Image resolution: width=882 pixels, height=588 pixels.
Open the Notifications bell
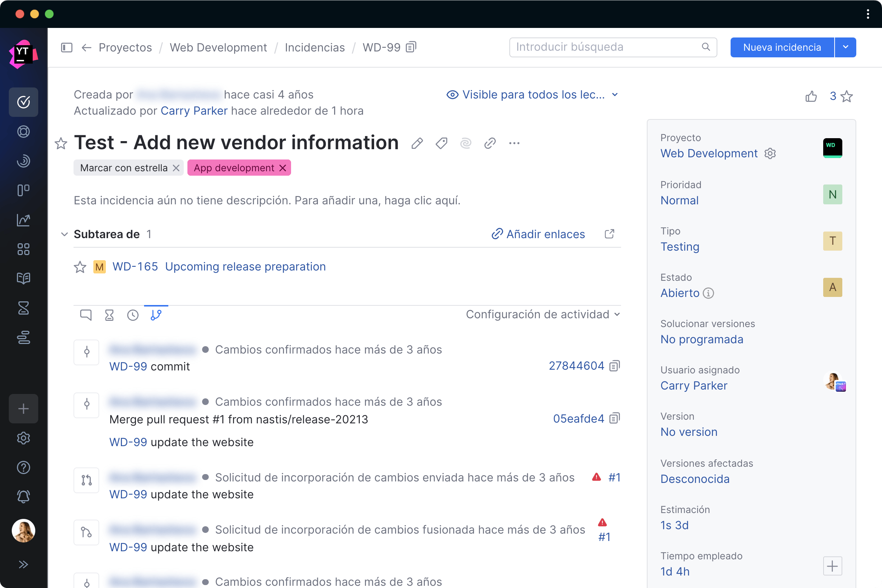[23, 496]
